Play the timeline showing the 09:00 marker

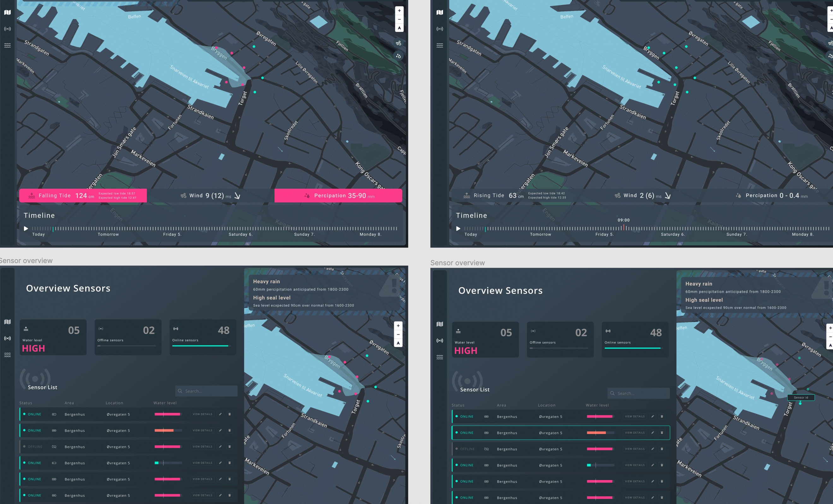click(x=458, y=229)
